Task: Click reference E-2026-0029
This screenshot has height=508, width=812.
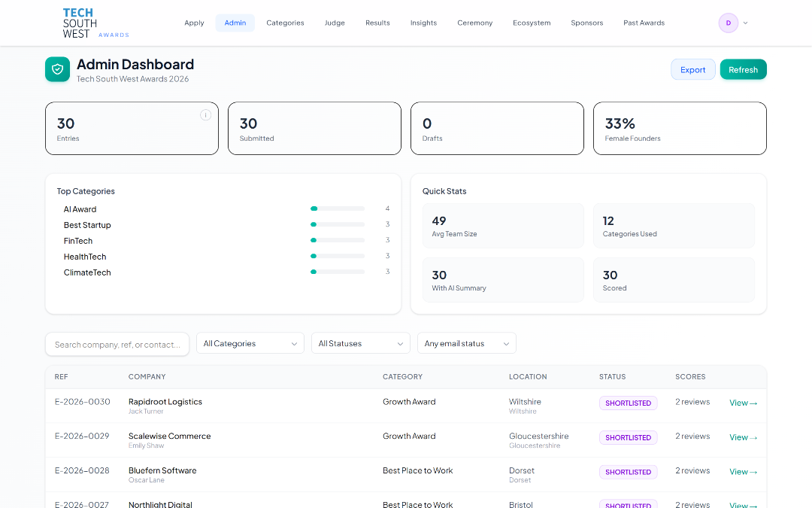Action: (x=82, y=436)
